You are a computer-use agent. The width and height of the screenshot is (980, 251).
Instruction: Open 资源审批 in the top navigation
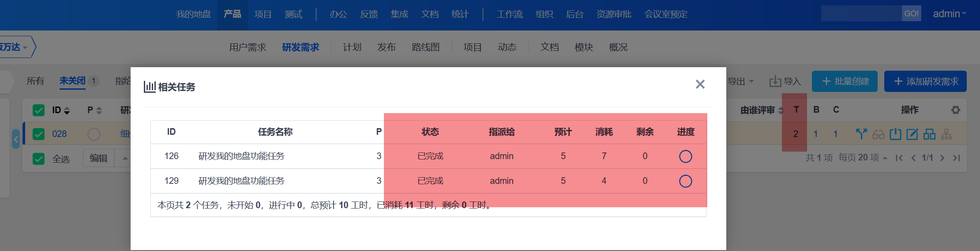(614, 14)
